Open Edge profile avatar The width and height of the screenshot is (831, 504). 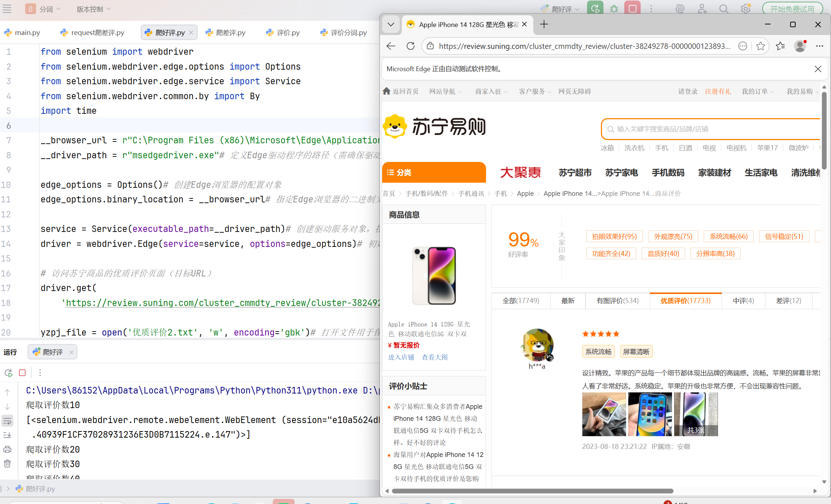(x=800, y=46)
